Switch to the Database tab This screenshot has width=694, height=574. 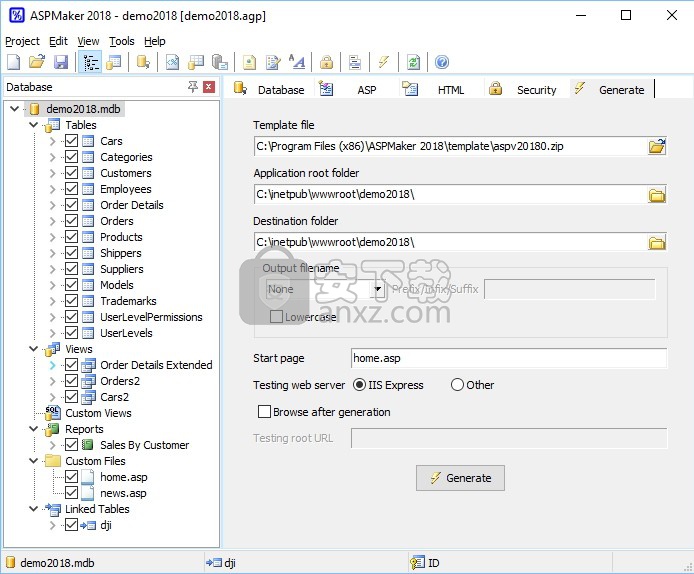click(270, 89)
